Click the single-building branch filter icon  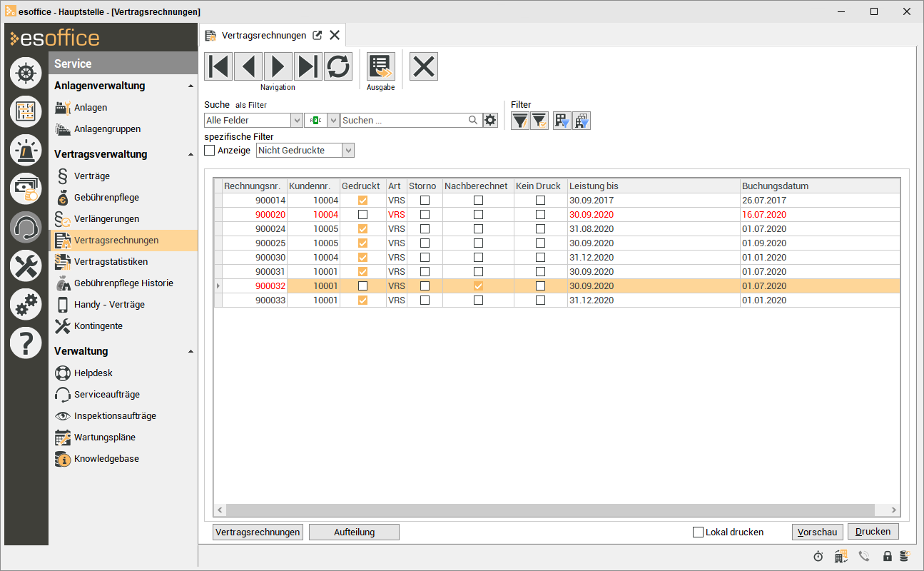(x=563, y=121)
